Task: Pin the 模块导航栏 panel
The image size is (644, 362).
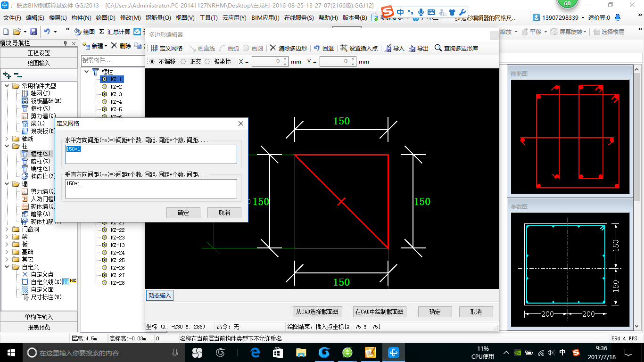Action: tap(65, 43)
